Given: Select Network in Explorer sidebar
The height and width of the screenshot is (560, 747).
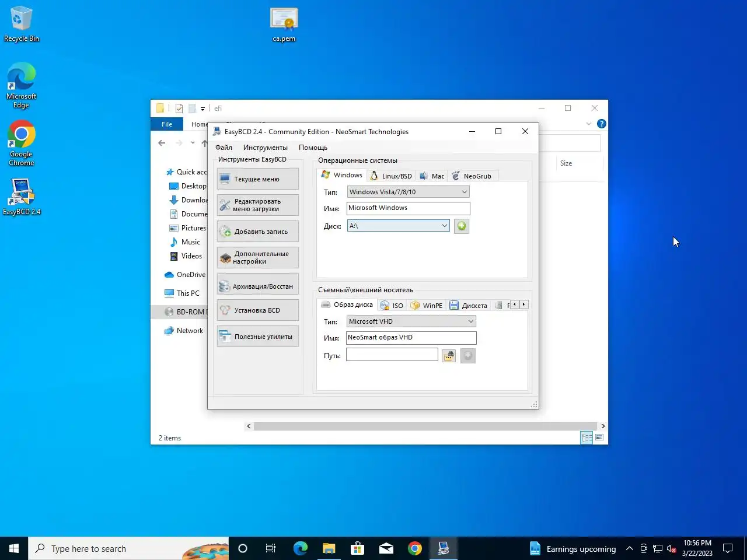Looking at the screenshot, I should tap(184, 331).
